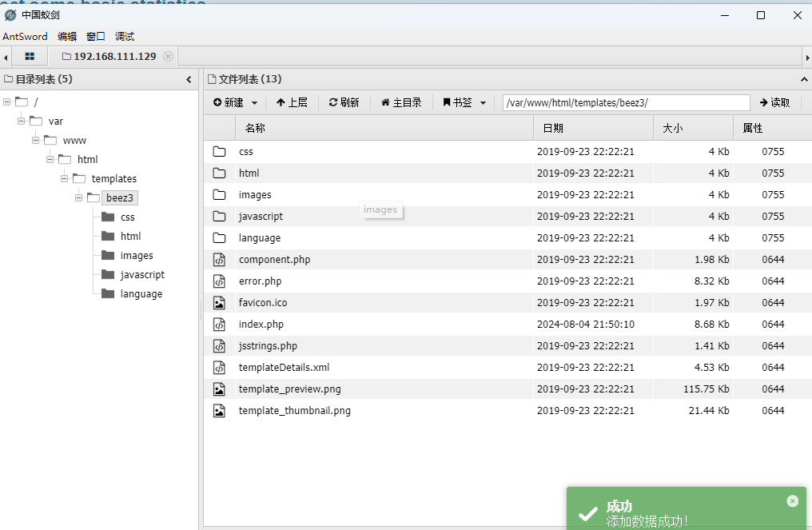Select the grid view icon beside back arrow
This screenshot has width=812, height=530.
30,56
